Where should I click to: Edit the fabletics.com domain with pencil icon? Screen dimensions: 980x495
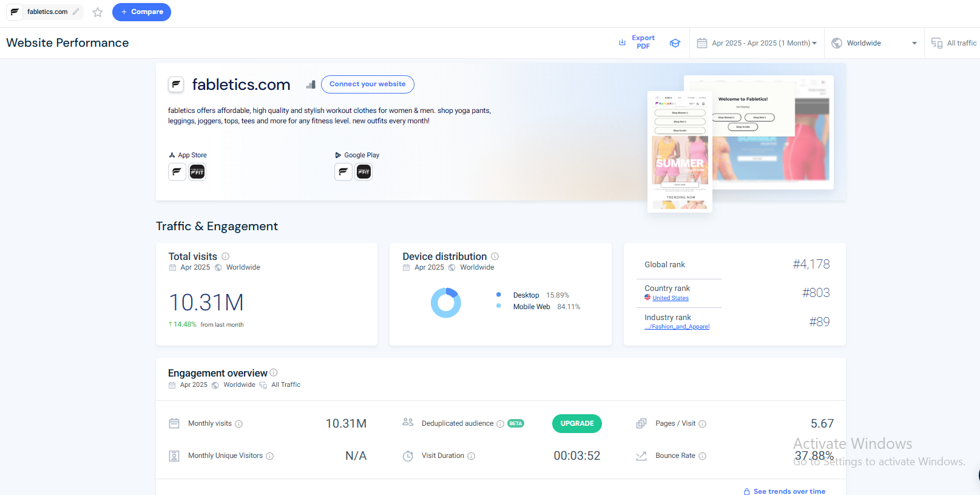76,12
